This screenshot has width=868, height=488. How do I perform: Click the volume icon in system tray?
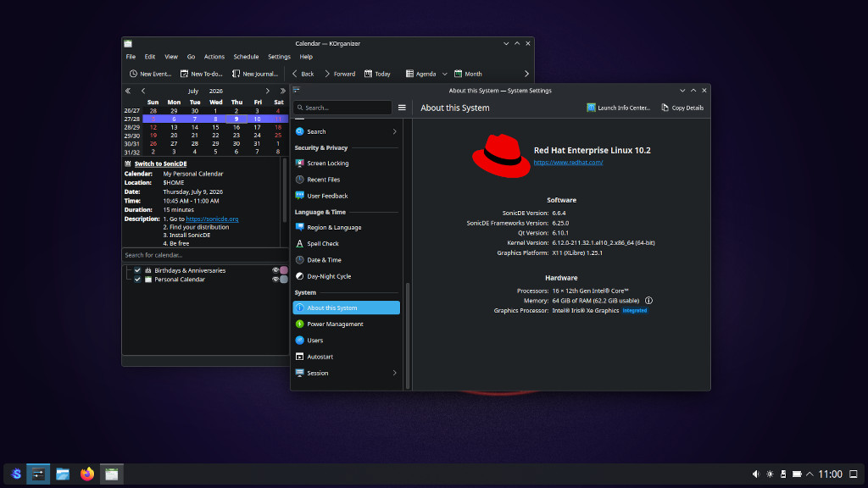(x=755, y=474)
